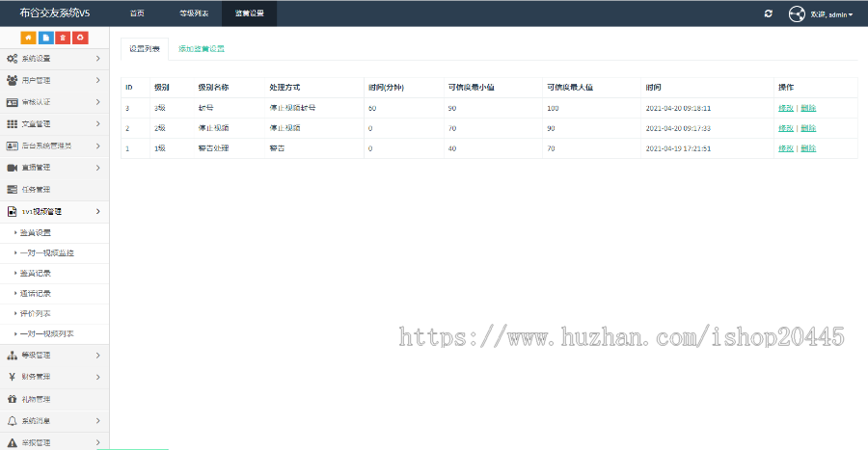Screen dimensions: 868x450
Task: Expand 用户管理 using its chevron
Action: (98, 80)
